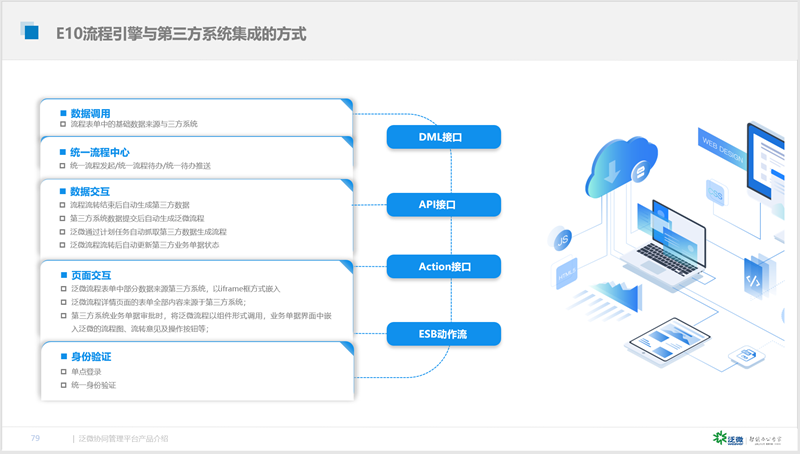Click the bullet about 第三方系统业务单据审批时
800x454 pixels.
[x=201, y=322]
